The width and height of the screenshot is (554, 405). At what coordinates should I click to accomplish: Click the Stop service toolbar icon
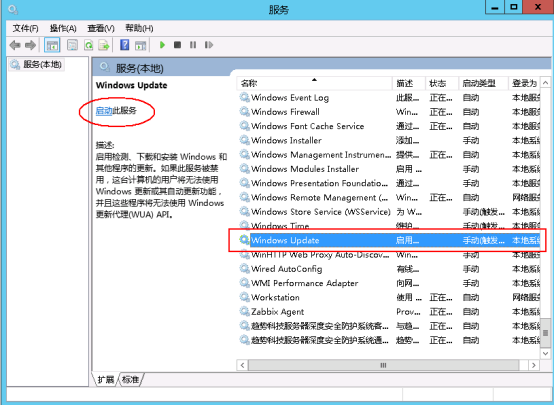tap(177, 45)
